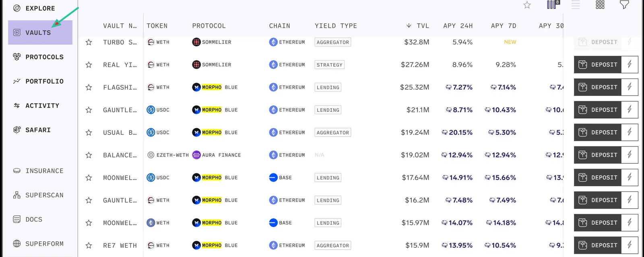Open the columns selector icon
This screenshot has width=644, height=257.
point(553,5)
